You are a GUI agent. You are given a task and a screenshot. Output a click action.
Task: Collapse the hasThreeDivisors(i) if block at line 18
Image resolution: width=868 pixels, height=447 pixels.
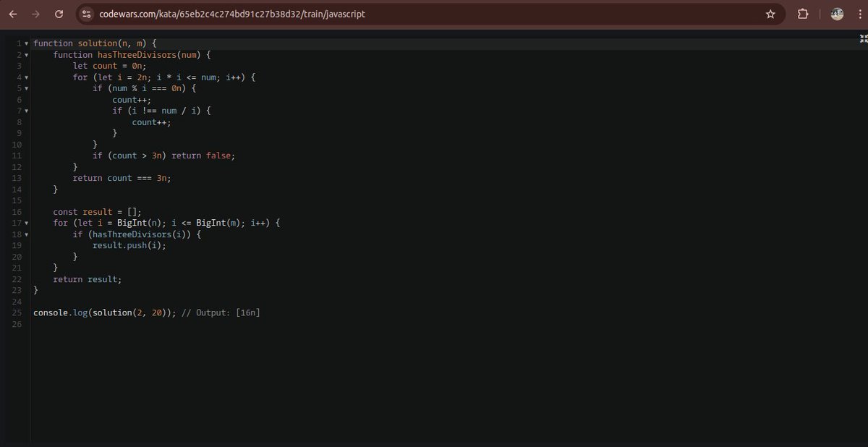coord(27,234)
